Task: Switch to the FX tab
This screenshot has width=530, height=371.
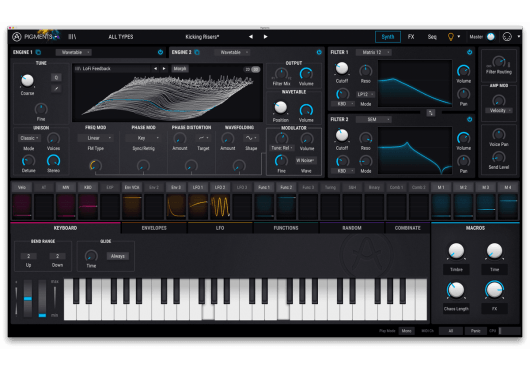Action: [411, 37]
